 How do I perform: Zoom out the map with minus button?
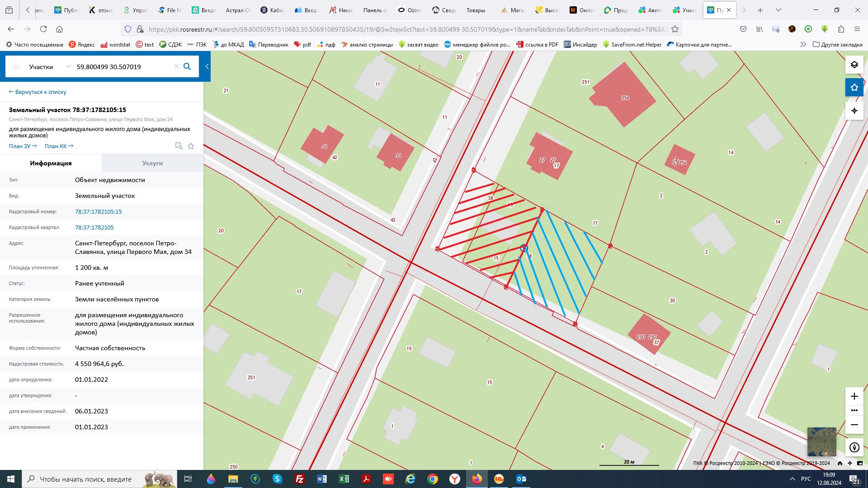click(854, 425)
